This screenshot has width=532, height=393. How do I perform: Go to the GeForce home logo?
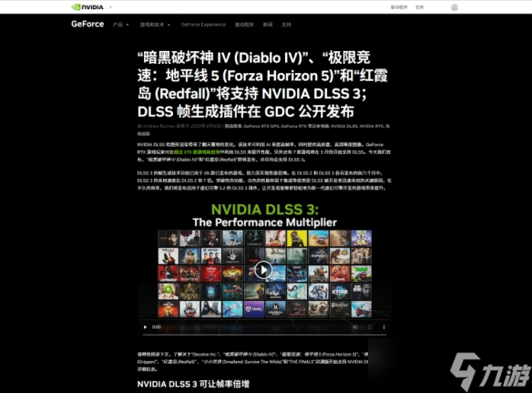coord(87,24)
